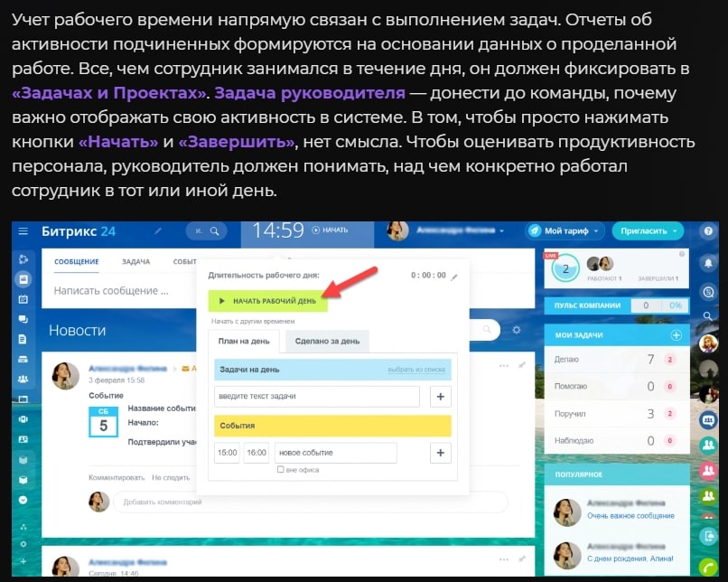This screenshot has width=728, height=582.
Task: Open the Пригласить button dropdown arrow
Action: (674, 229)
